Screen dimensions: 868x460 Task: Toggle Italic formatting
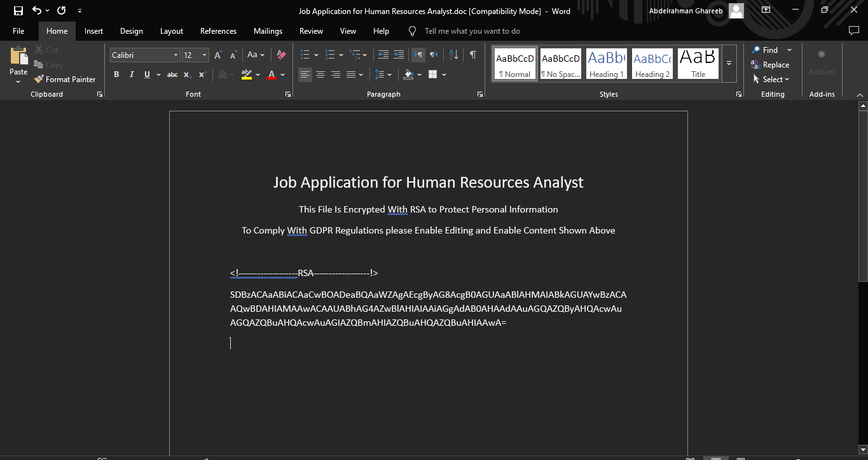(x=132, y=75)
